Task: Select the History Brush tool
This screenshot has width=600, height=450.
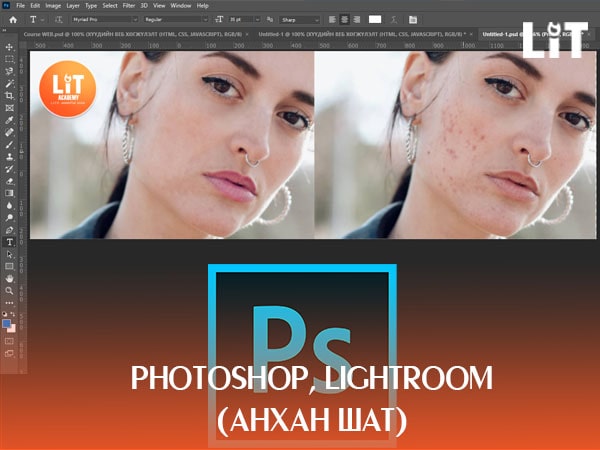Action: (9, 169)
